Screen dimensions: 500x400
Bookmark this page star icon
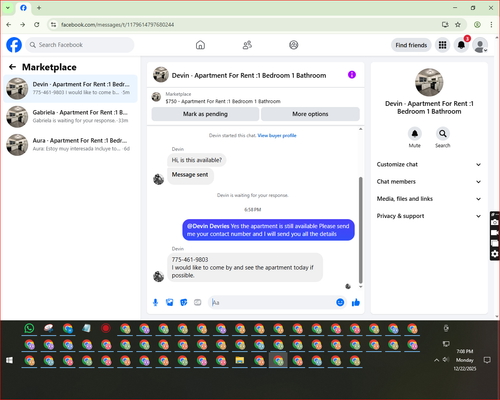(x=458, y=25)
